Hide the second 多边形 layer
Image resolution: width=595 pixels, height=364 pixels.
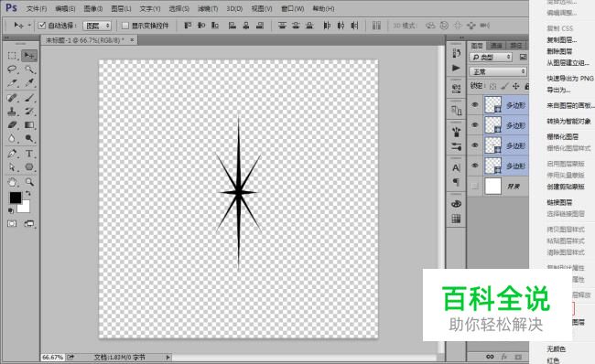[474, 125]
